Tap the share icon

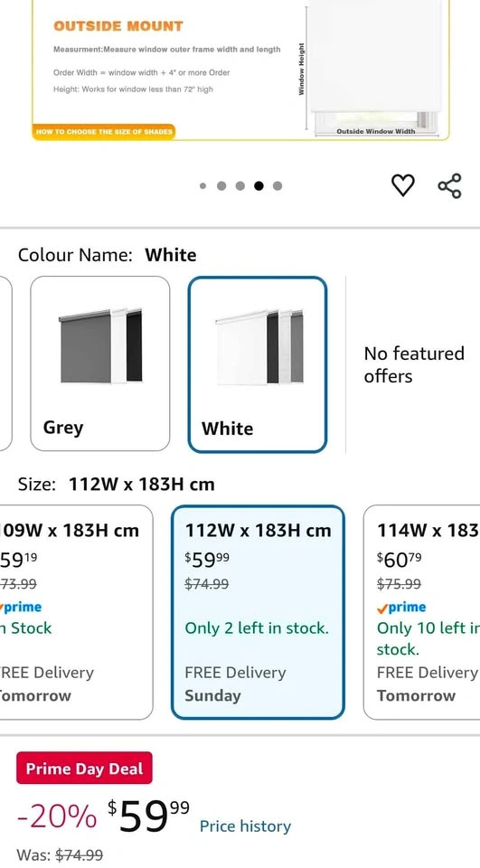coord(449,185)
